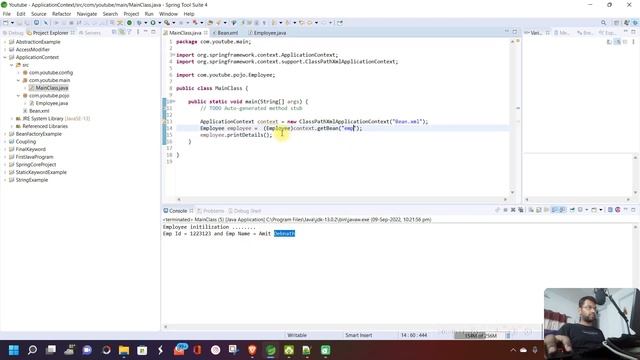Screen dimensions: 640x360
Task: Click the 'Employee initilization' console line
Action: pyautogui.click(x=209, y=227)
